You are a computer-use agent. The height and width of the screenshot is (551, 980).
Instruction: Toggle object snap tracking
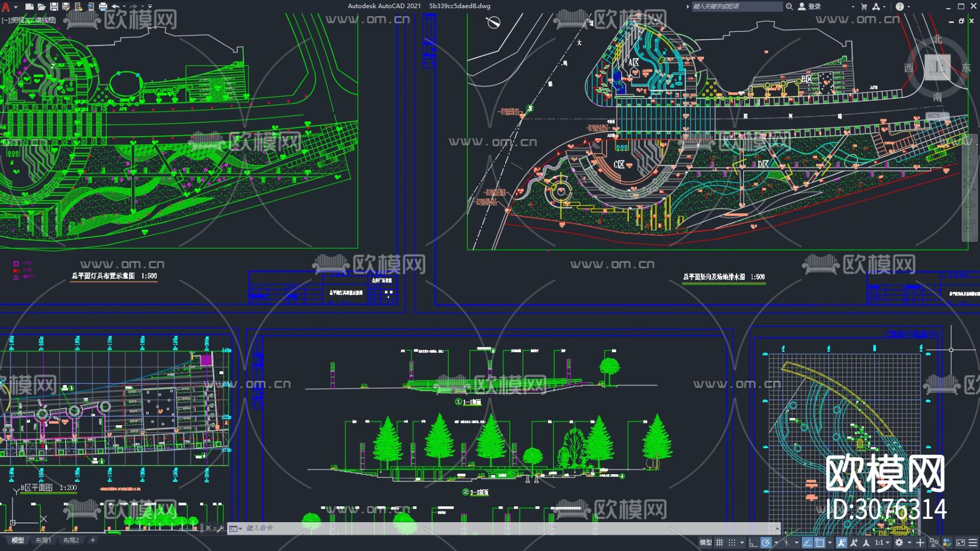[807, 542]
